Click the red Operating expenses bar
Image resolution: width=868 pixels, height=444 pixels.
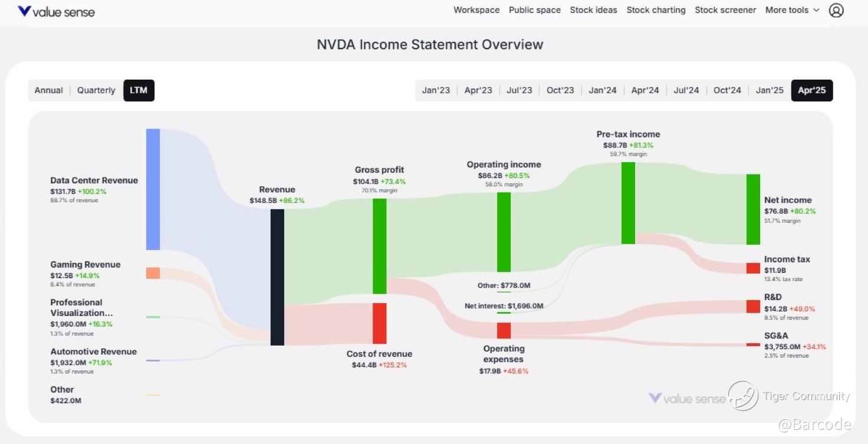coord(504,330)
